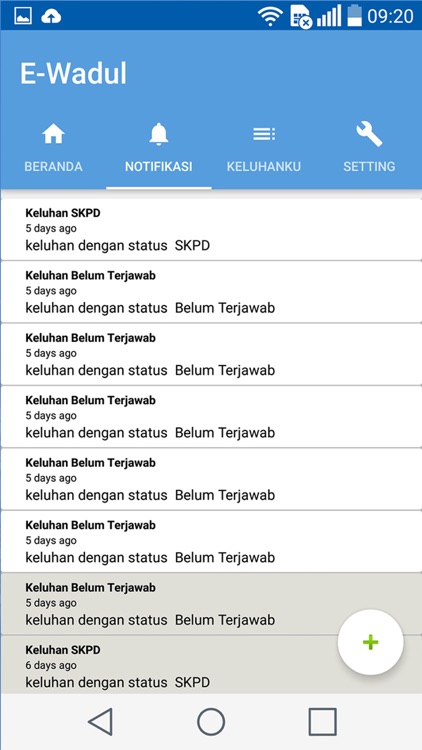Tap the Android recent-apps square button
Image resolution: width=422 pixels, height=750 pixels.
pyautogui.click(x=322, y=722)
